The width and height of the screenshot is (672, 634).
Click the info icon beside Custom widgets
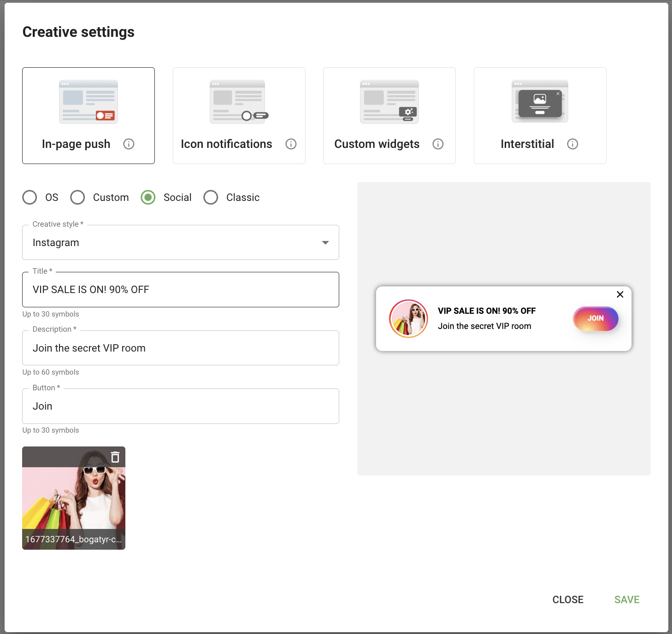click(438, 144)
